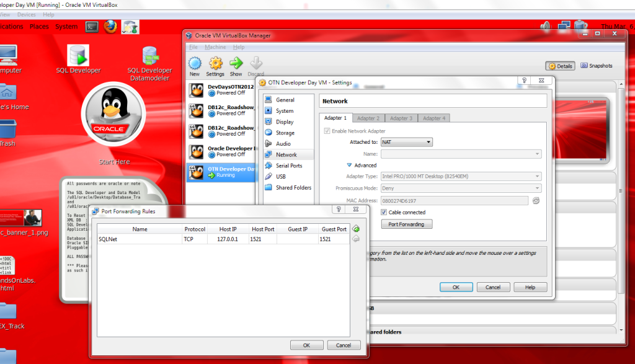Open the Start Here Oracle penguin icon

pos(113,114)
